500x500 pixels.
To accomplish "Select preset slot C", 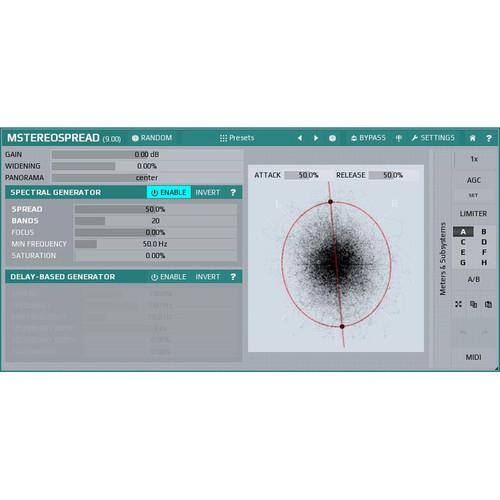I will click(x=463, y=242).
